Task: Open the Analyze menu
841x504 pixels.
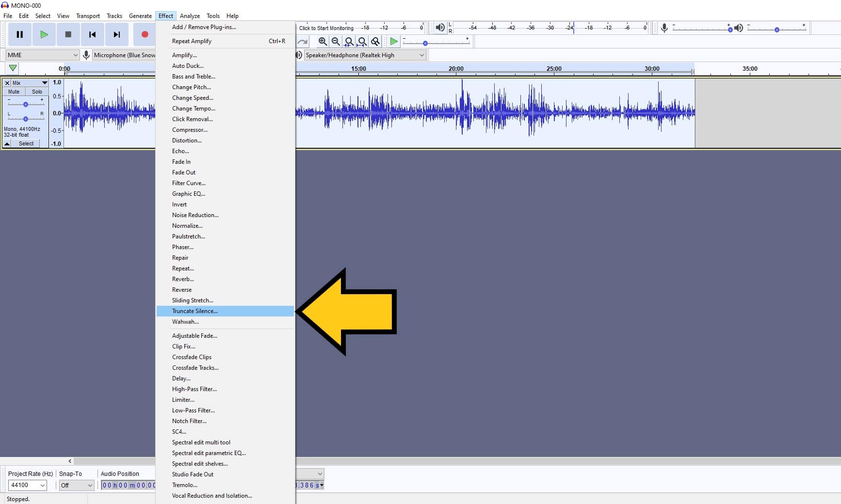Action: pos(190,16)
